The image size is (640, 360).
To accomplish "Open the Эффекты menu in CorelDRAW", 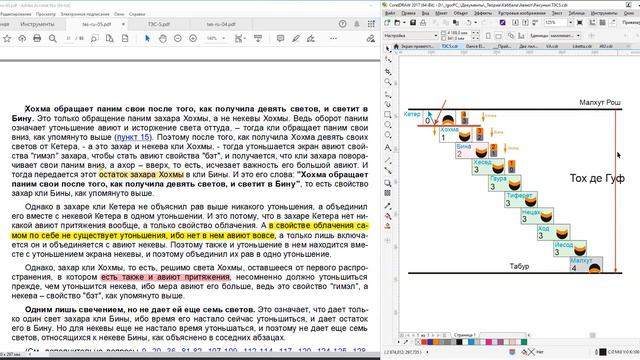I will [483, 13].
